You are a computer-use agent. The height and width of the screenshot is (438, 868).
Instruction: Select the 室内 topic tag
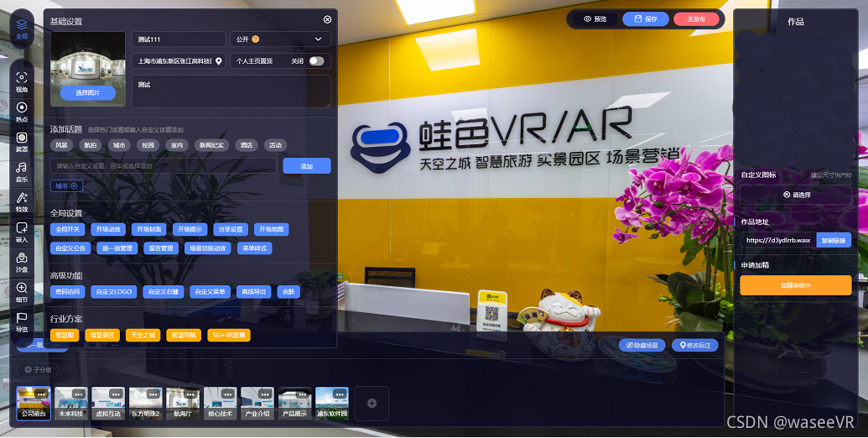(x=177, y=145)
